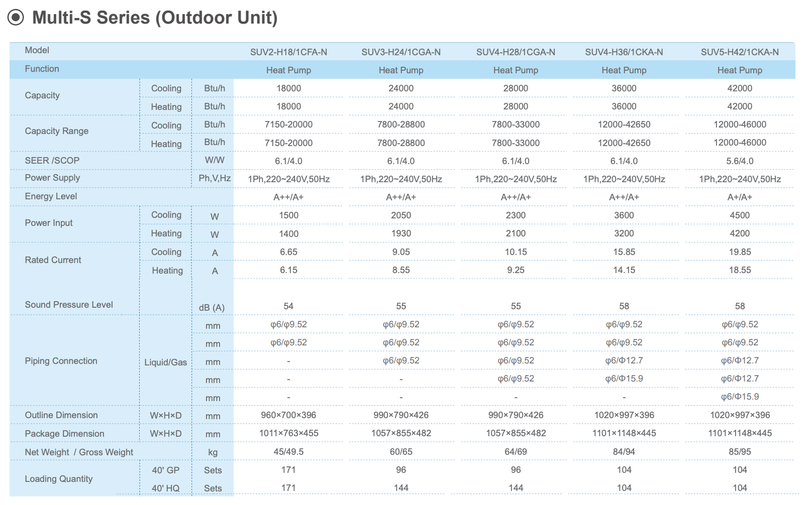Click the SEER /SCOP row label
The image size is (812, 505).
click(52, 161)
